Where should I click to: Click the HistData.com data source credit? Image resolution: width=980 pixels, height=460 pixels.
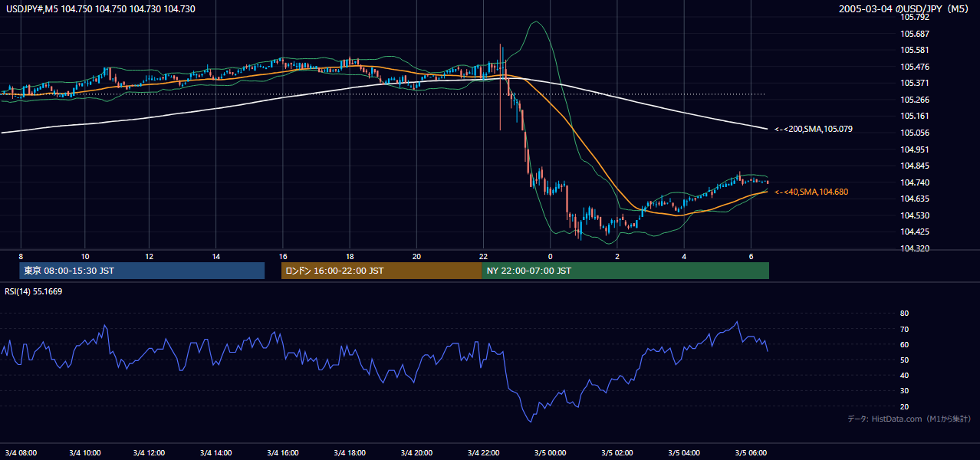909,419
